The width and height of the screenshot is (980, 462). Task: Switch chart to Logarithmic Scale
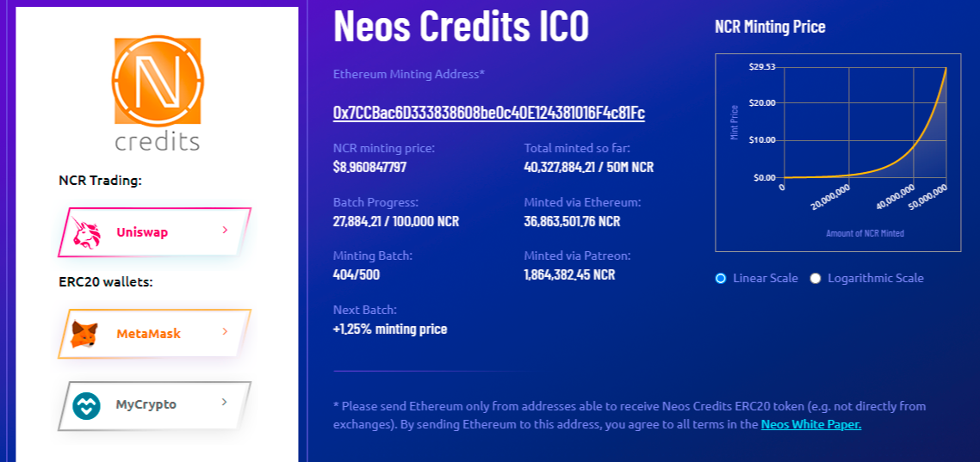tap(816, 279)
